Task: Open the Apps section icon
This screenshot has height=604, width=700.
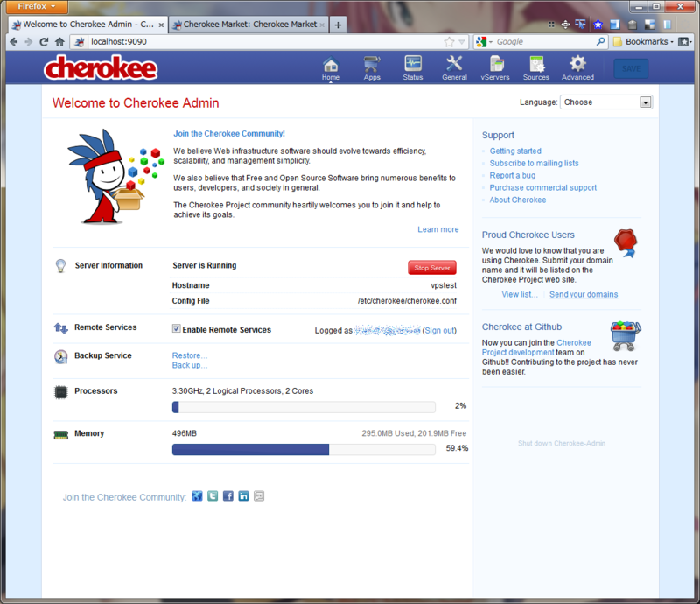Action: [372, 68]
